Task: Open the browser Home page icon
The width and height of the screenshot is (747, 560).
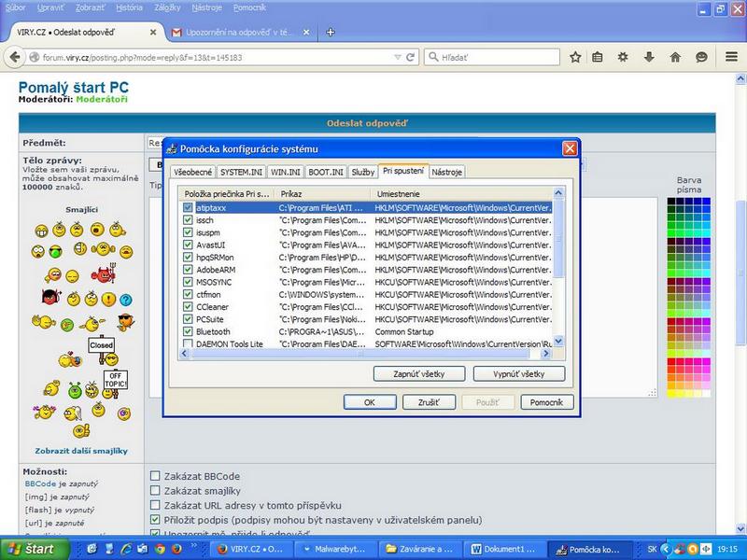Action: (x=676, y=57)
